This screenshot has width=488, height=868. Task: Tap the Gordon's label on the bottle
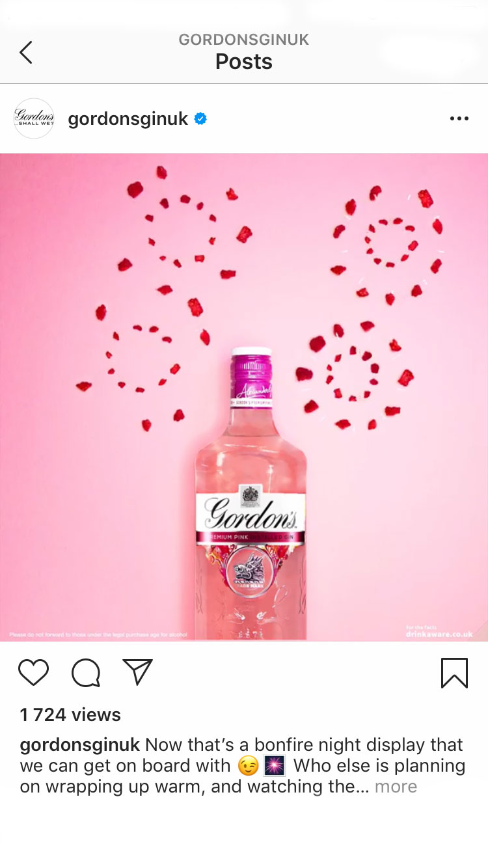coord(251,514)
